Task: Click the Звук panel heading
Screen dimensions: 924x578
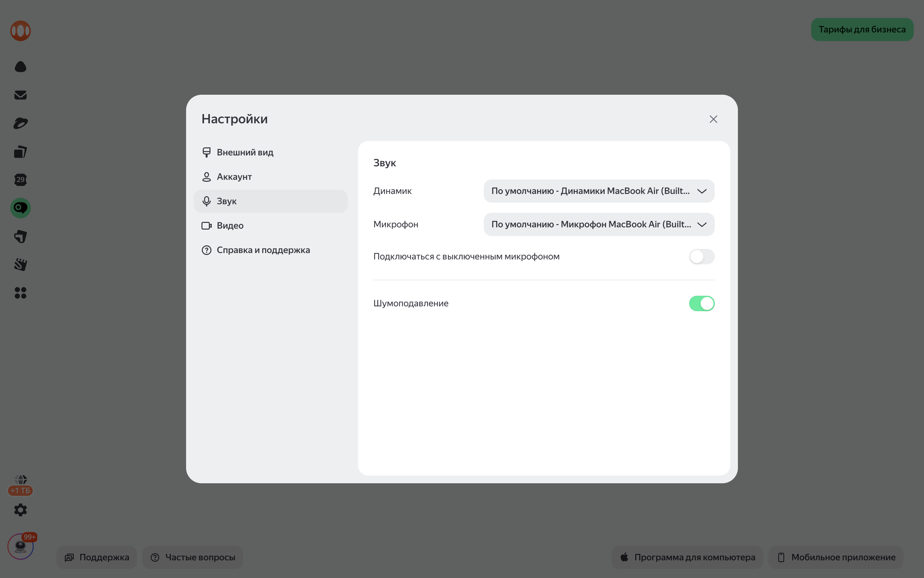Action: pyautogui.click(x=384, y=163)
